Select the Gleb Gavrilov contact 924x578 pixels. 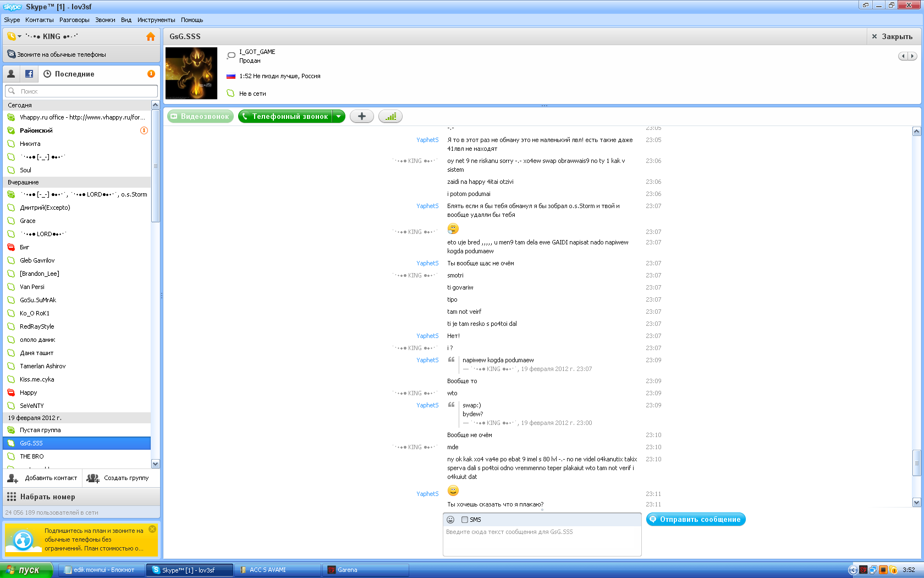[x=76, y=260]
